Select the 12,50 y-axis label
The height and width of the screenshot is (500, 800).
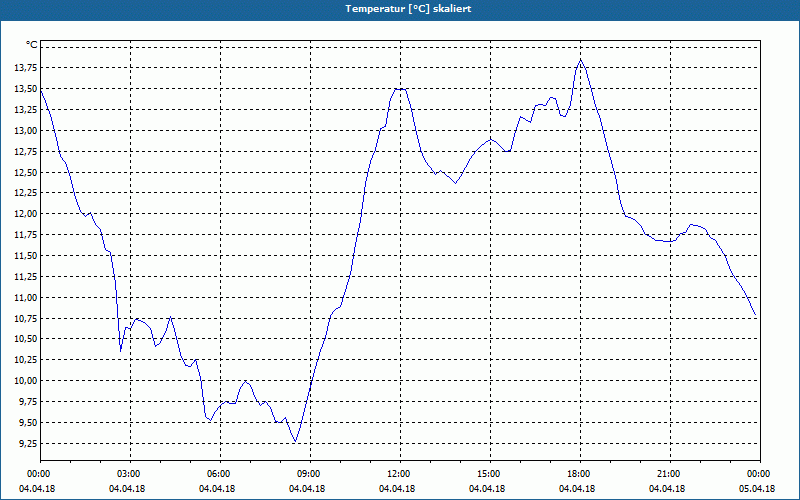[27, 172]
